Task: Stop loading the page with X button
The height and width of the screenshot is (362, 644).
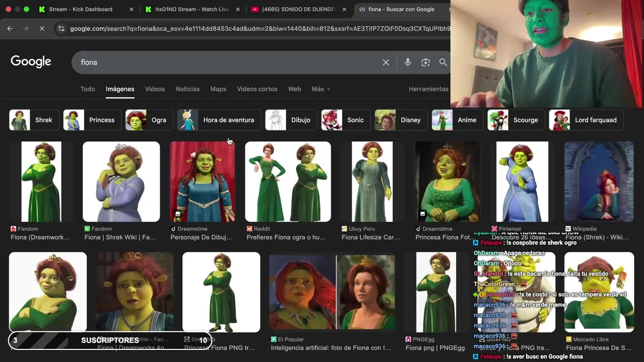Action: (x=42, y=29)
